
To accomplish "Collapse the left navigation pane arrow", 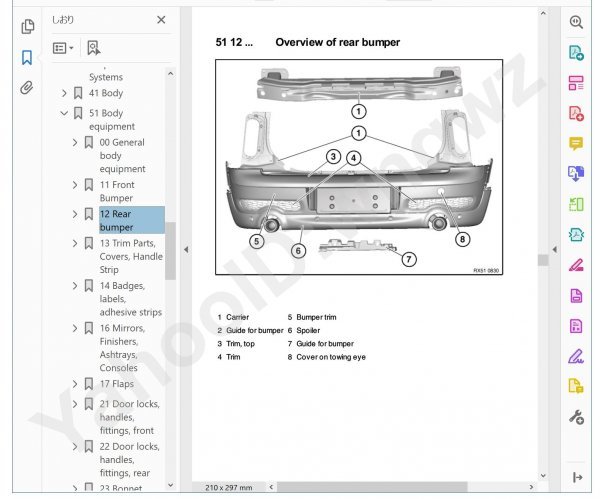I will click(x=186, y=250).
